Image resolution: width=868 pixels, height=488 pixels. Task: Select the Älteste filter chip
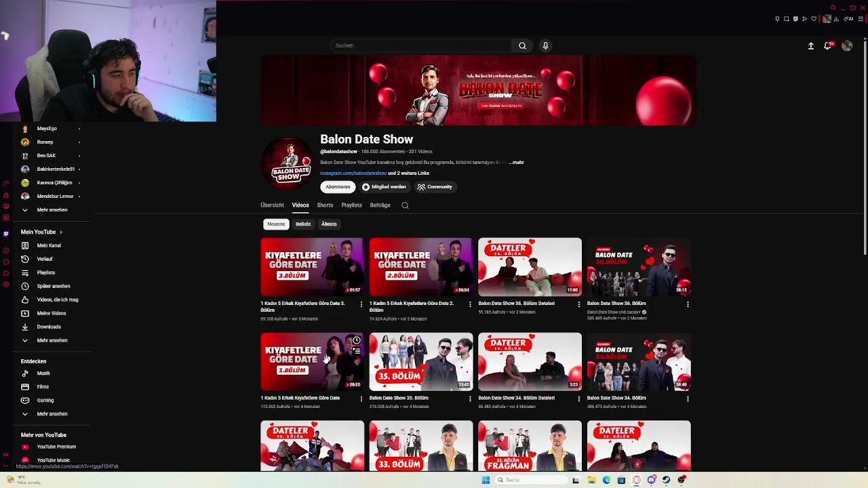[329, 224]
